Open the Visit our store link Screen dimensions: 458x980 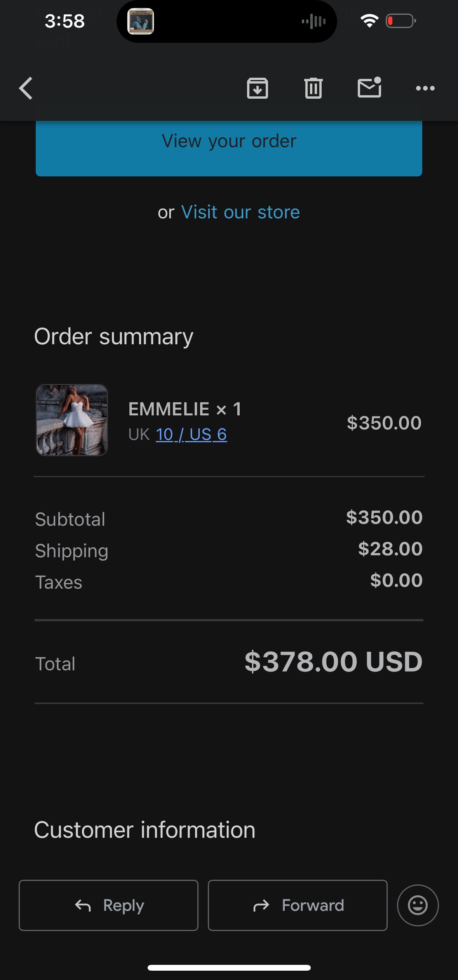(240, 212)
